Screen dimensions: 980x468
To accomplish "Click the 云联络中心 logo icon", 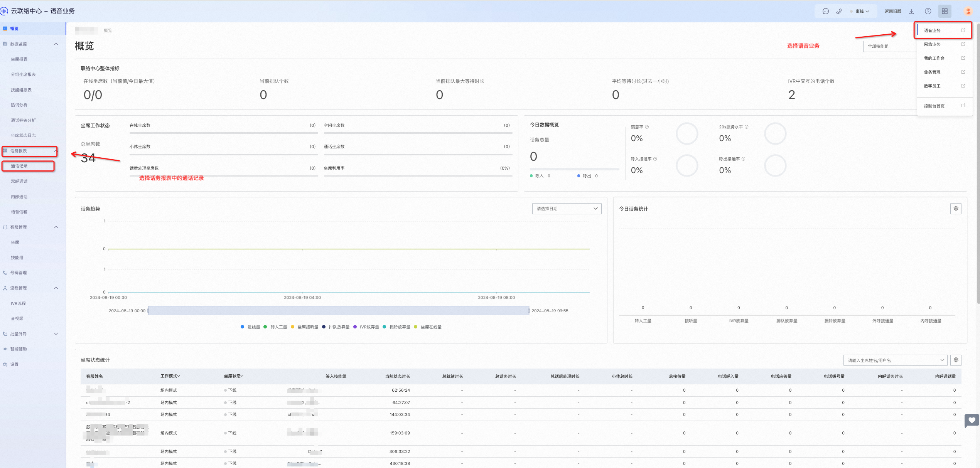I will pyautogui.click(x=4, y=11).
